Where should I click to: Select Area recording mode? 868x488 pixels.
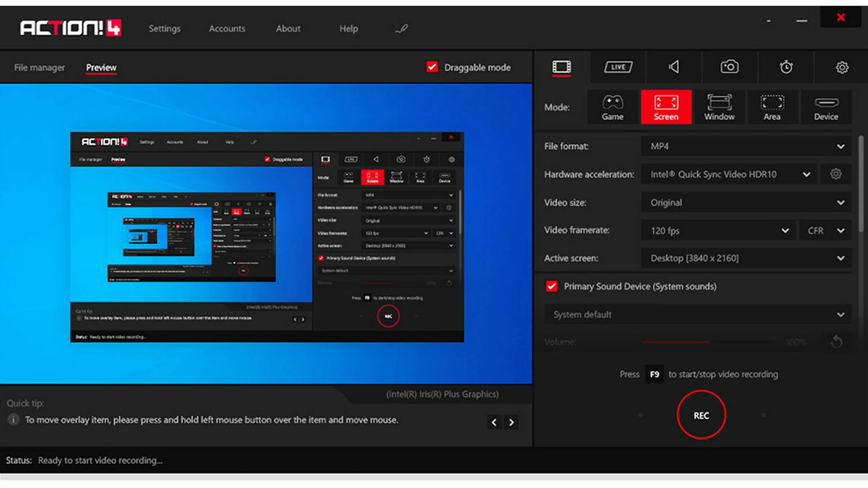tap(772, 107)
